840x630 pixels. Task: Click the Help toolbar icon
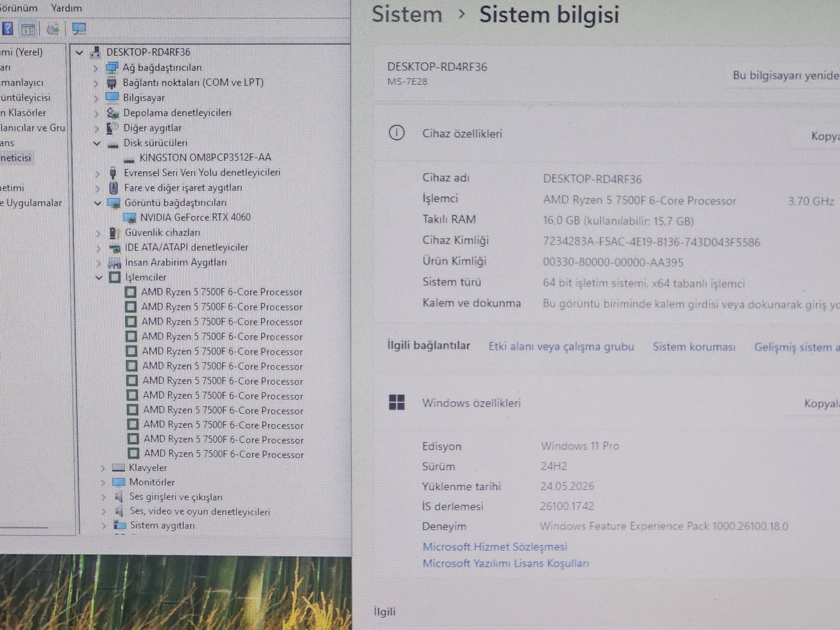pyautogui.click(x=7, y=29)
